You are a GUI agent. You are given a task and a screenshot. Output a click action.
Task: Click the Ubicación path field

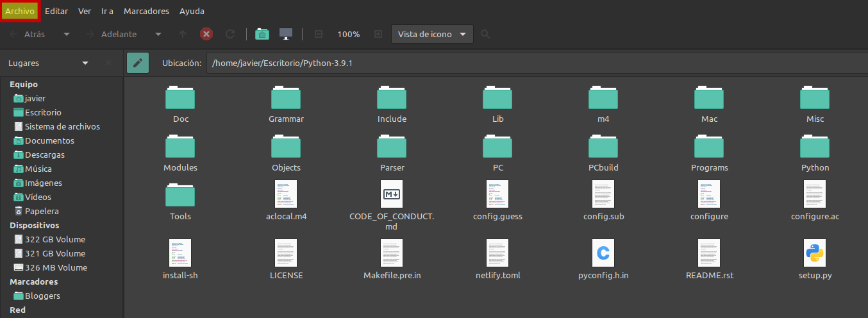point(536,63)
